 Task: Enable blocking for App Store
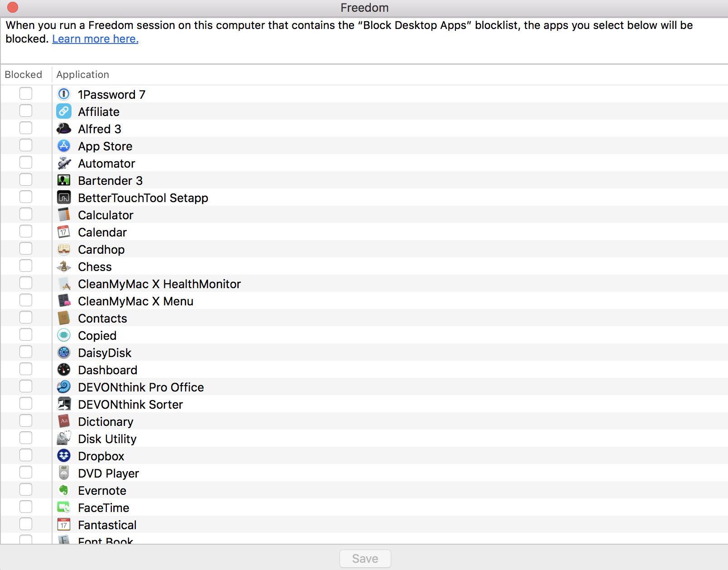click(x=26, y=145)
